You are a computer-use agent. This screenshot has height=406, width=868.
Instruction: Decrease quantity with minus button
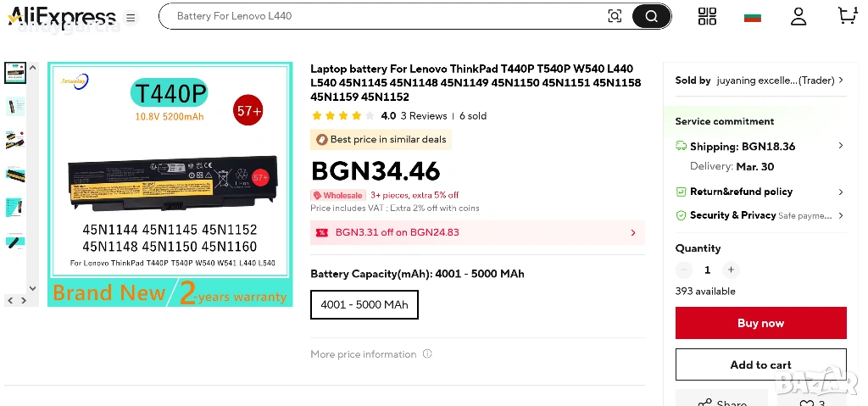684,270
